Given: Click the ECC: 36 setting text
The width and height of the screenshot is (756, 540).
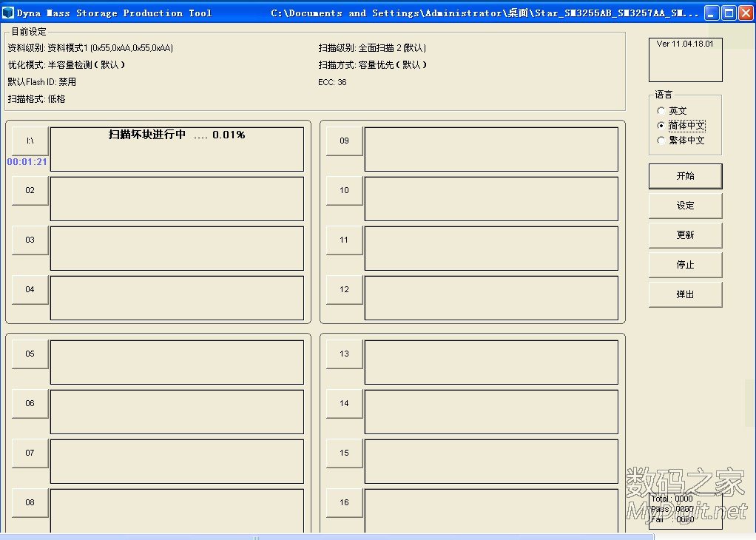Looking at the screenshot, I should point(332,82).
